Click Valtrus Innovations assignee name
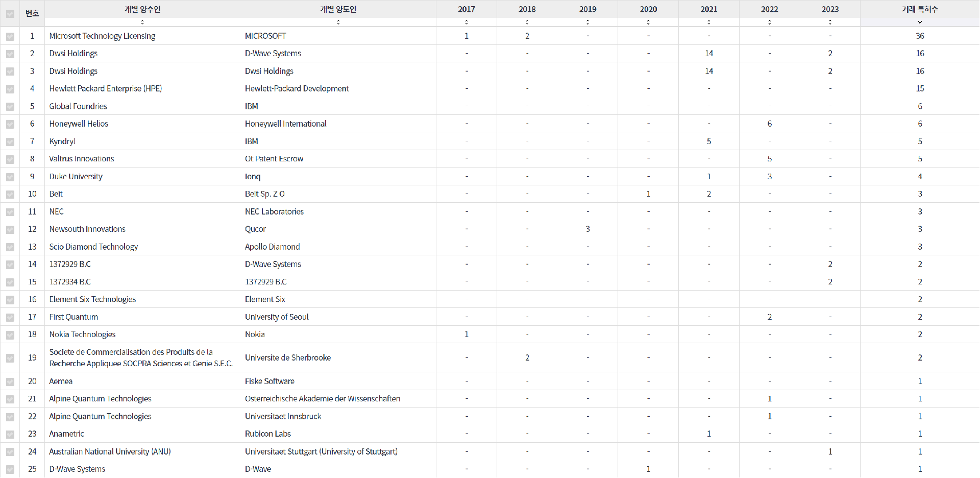This screenshot has width=980, height=478. click(x=82, y=159)
